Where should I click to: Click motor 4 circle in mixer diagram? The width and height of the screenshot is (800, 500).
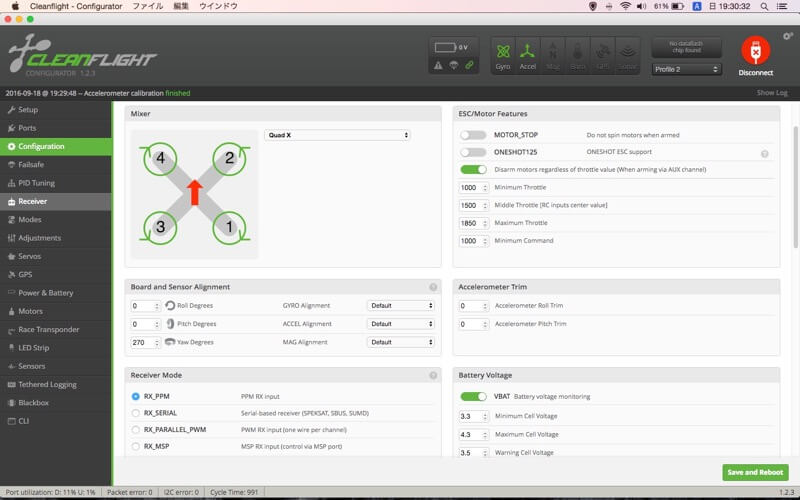160,159
